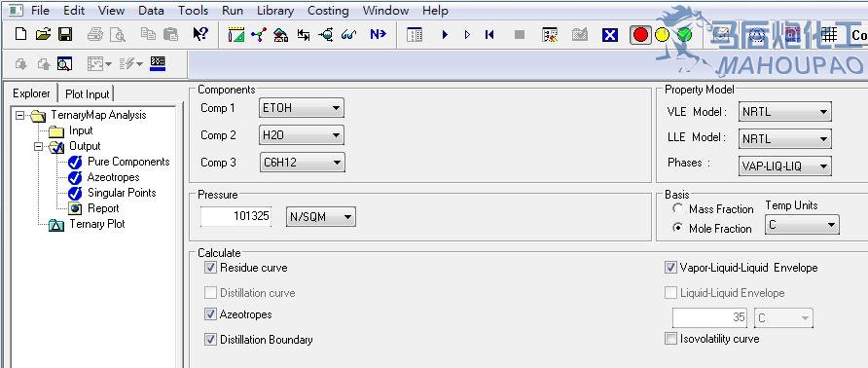Uncheck the Distillation Boundary option
Image resolution: width=868 pixels, height=368 pixels.
(x=210, y=340)
